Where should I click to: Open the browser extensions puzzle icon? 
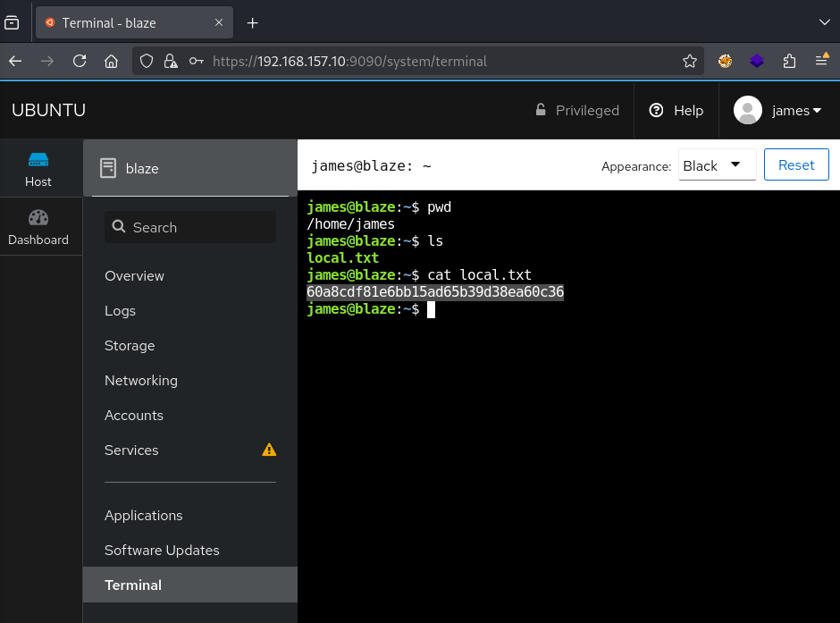click(789, 62)
